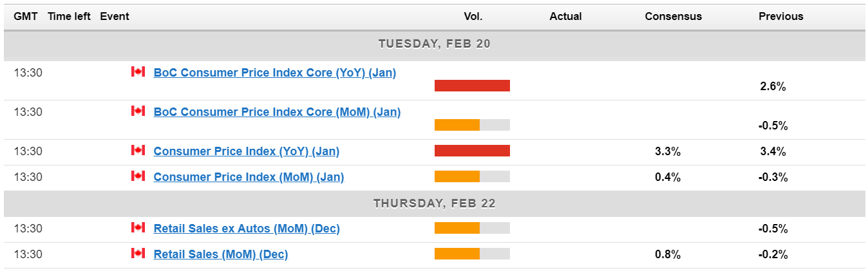Viewport: 868px width, 273px height.
Task: Click red volatility bar for BoC CPI Core YoY
Action: point(472,86)
